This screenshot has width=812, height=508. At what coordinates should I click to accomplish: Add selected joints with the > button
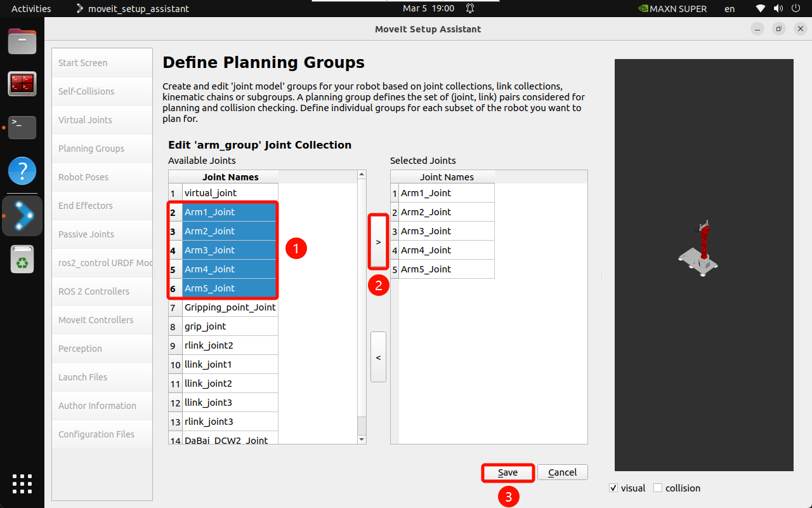pyautogui.click(x=378, y=242)
